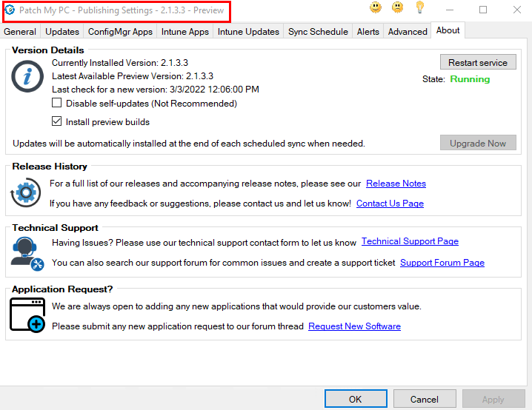Minimize the Publishing Settings window
Screen dimensions: 532x410
click(450, 10)
